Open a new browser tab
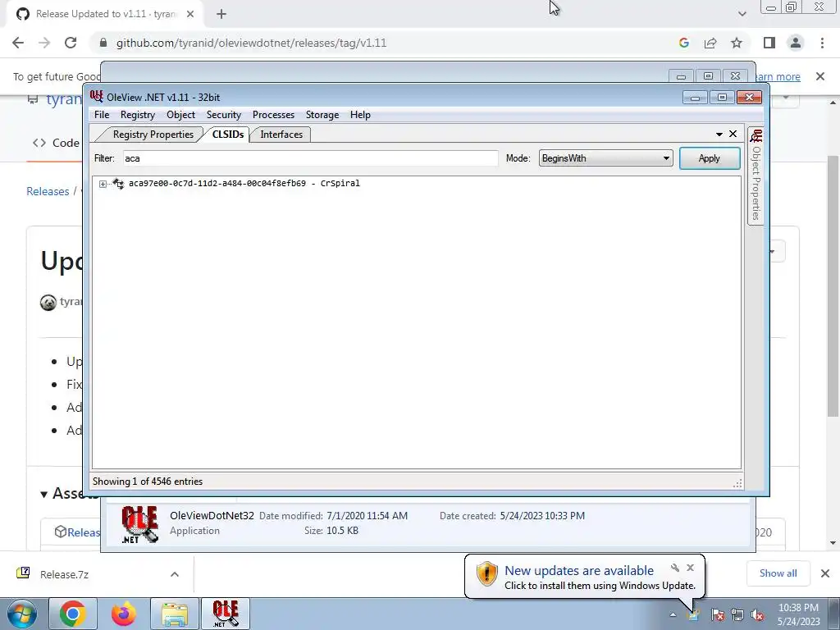The height and width of the screenshot is (630, 840). tap(221, 15)
